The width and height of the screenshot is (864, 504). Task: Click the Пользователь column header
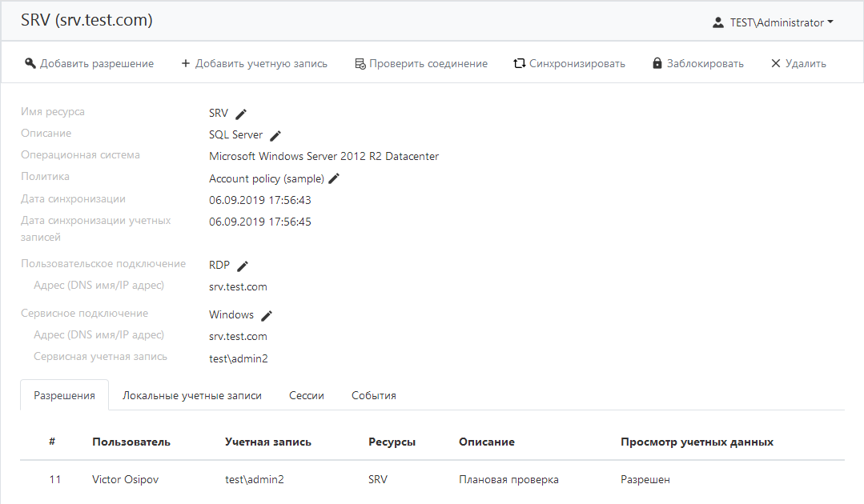pyautogui.click(x=131, y=442)
